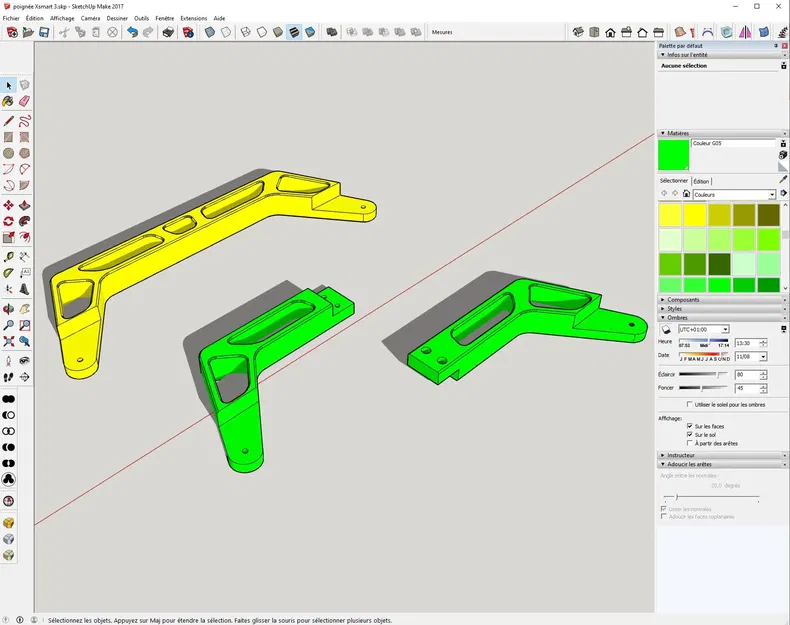
Task: Switch to the Monochrome face style
Action: [x=310, y=32]
